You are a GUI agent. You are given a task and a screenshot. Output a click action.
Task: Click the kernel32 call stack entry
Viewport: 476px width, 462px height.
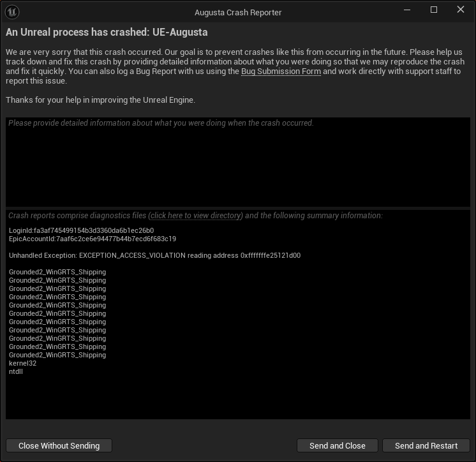point(22,363)
